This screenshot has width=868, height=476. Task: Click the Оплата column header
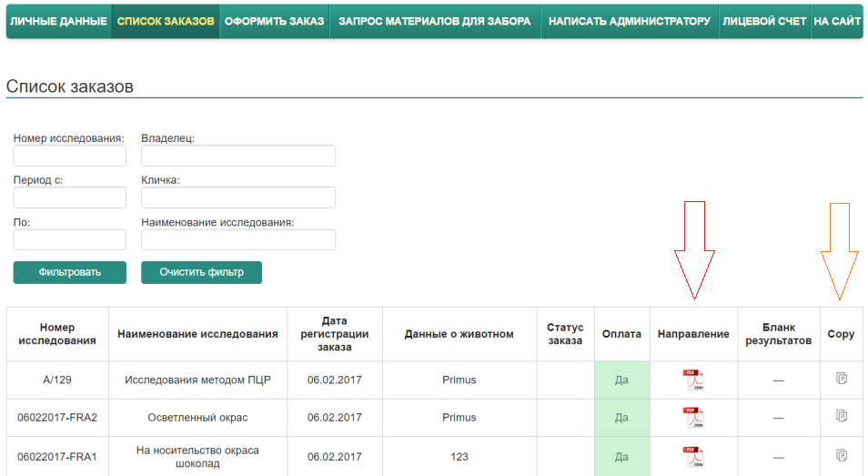click(x=621, y=334)
